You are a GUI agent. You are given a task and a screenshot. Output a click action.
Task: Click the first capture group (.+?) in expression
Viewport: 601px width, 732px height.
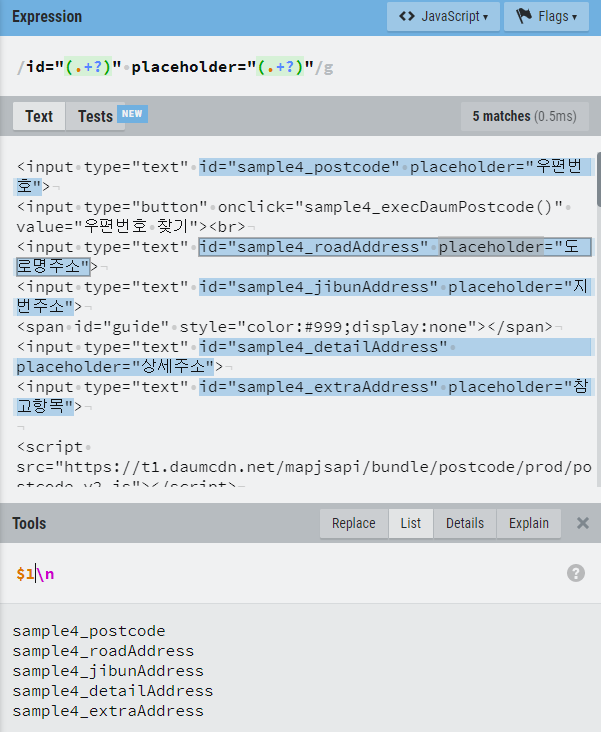(88, 67)
